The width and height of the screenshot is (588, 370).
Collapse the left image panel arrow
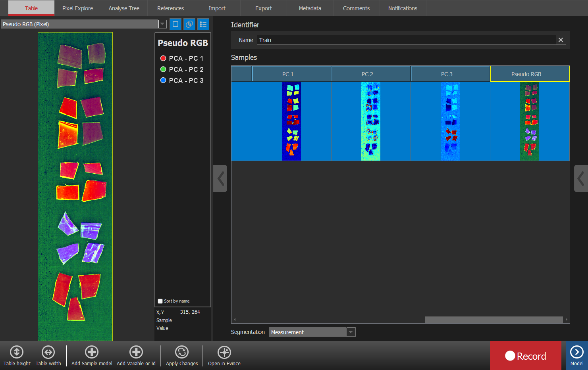click(x=220, y=178)
